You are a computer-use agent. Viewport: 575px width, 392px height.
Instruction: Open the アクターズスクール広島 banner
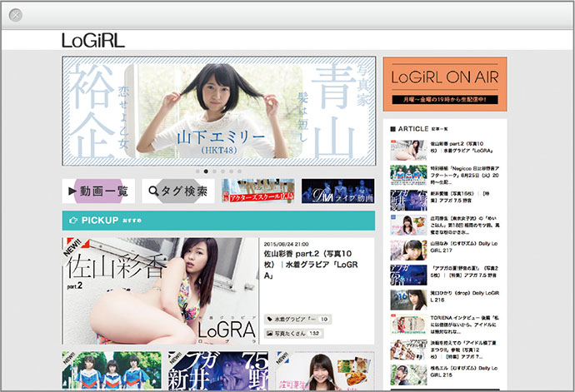(x=258, y=191)
